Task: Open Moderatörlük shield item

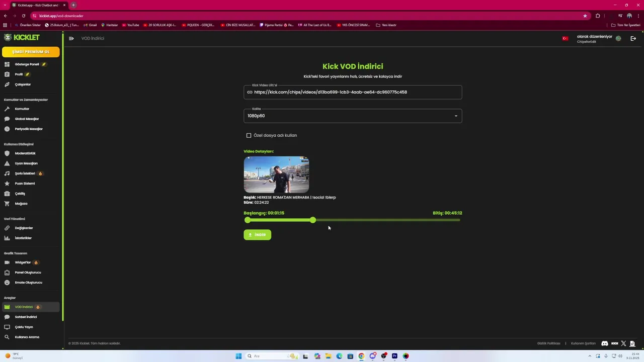Action: 30,153
